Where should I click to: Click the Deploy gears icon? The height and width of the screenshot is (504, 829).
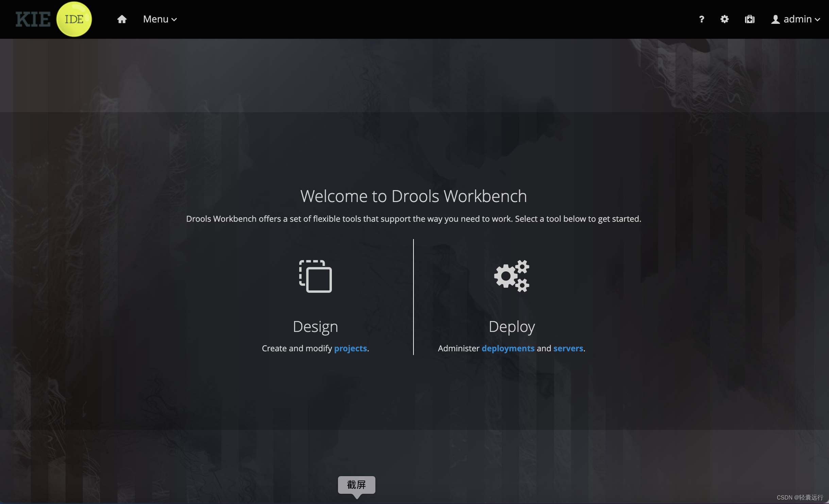click(x=512, y=276)
